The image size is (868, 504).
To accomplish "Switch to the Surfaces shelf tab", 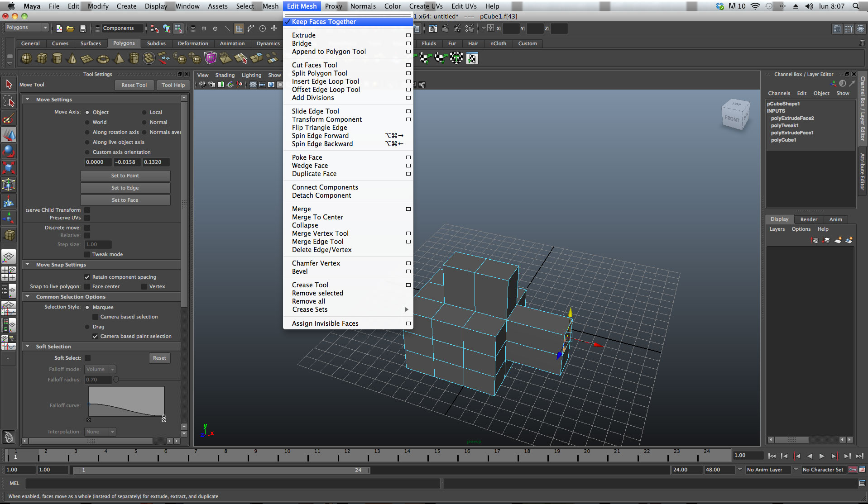I will 91,43.
